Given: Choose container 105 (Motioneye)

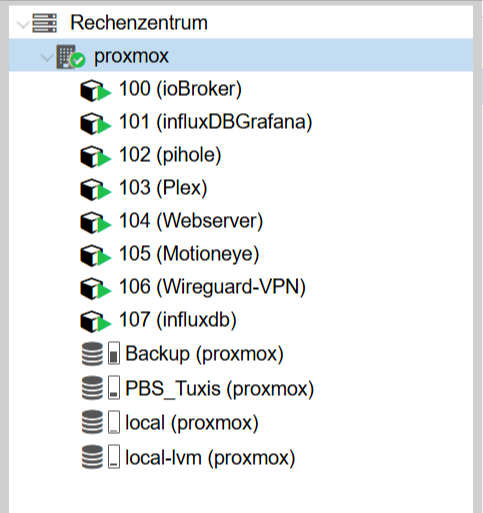Looking at the screenshot, I should pos(189,254).
